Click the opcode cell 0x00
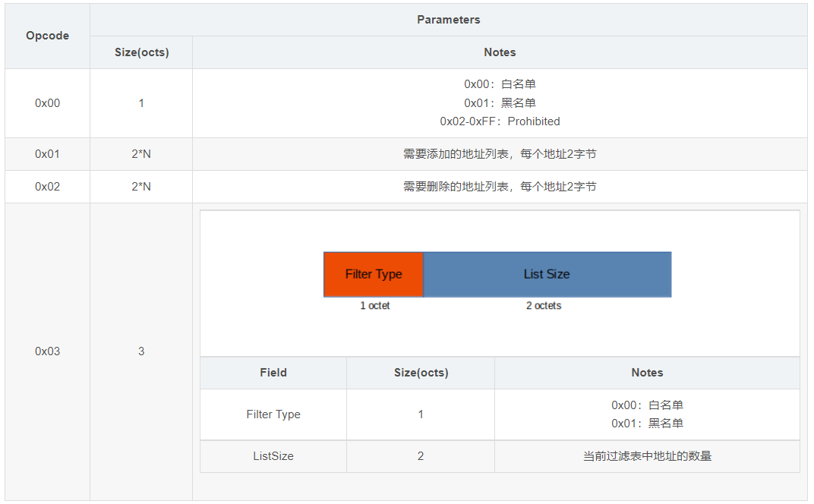Screen dimensions: 814x504 pos(47,103)
